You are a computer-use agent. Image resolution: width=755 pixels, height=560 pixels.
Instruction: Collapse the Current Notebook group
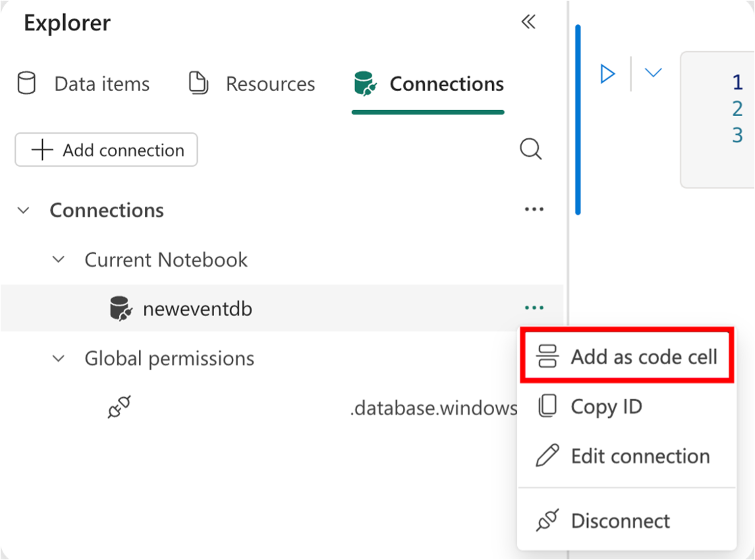pos(58,260)
